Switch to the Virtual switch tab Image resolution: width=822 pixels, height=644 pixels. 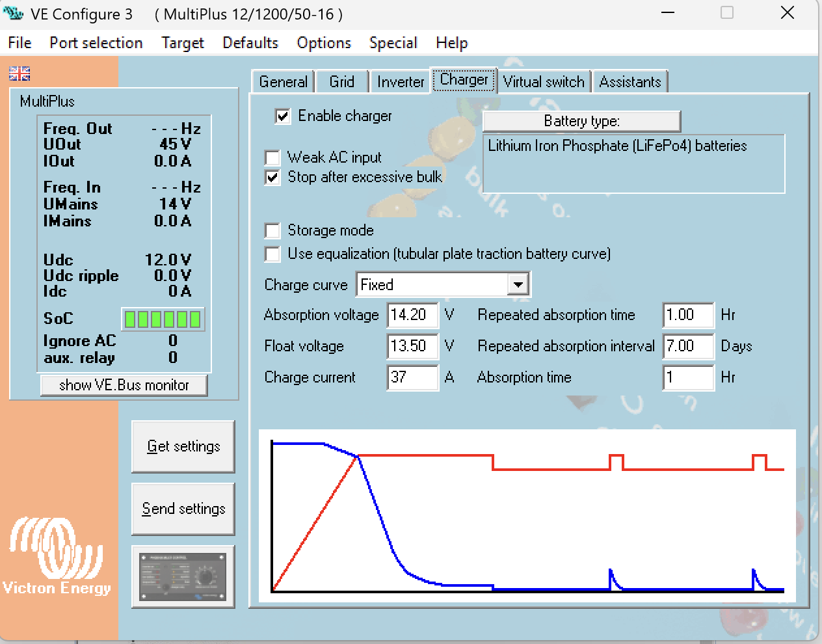point(544,82)
